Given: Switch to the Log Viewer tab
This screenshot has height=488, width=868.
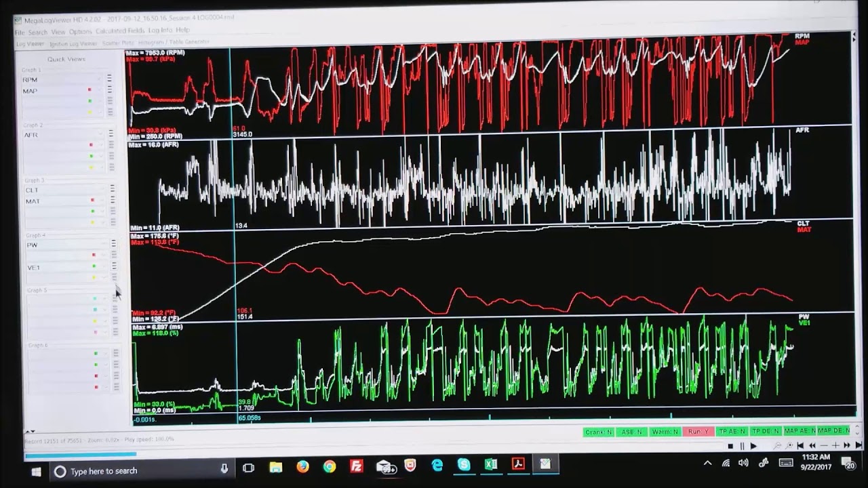Looking at the screenshot, I should [x=31, y=44].
